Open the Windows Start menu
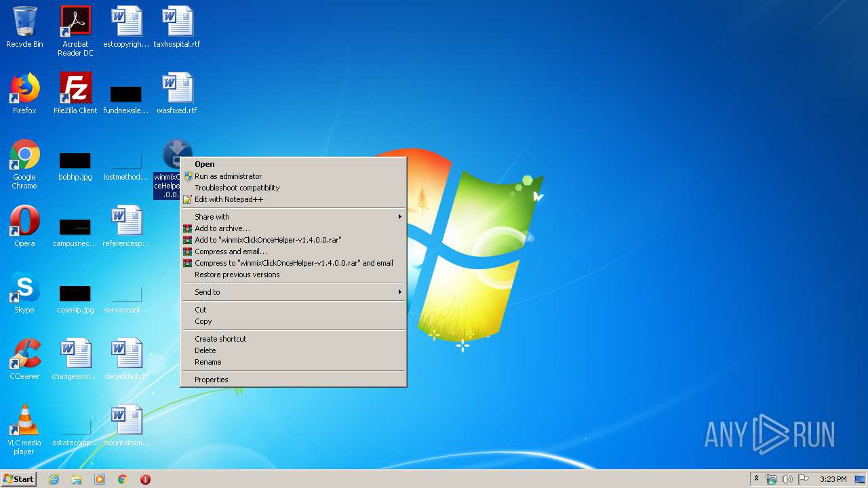Screen dimensions: 868x488 18,479
